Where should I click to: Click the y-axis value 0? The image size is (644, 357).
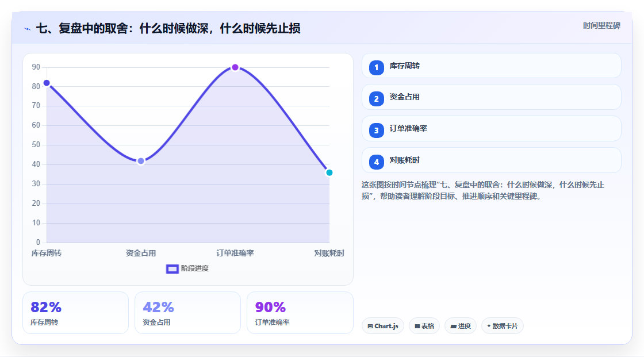click(38, 243)
